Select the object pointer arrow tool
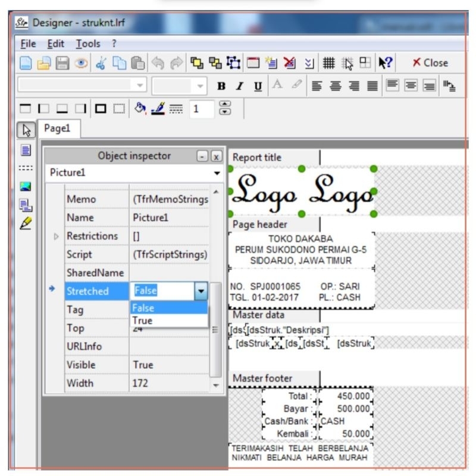 tap(25, 130)
